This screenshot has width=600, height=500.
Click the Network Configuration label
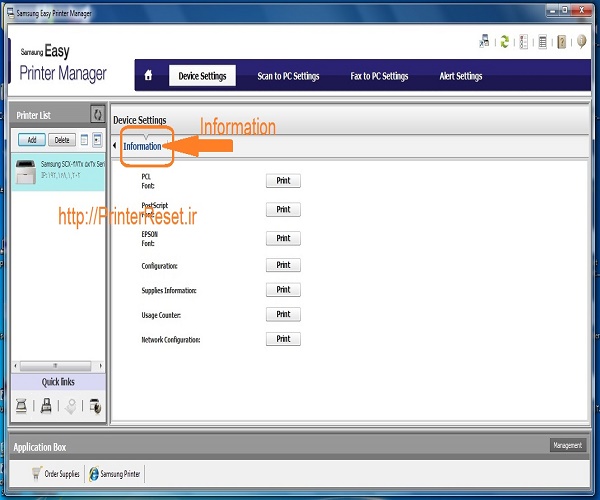pos(171,340)
